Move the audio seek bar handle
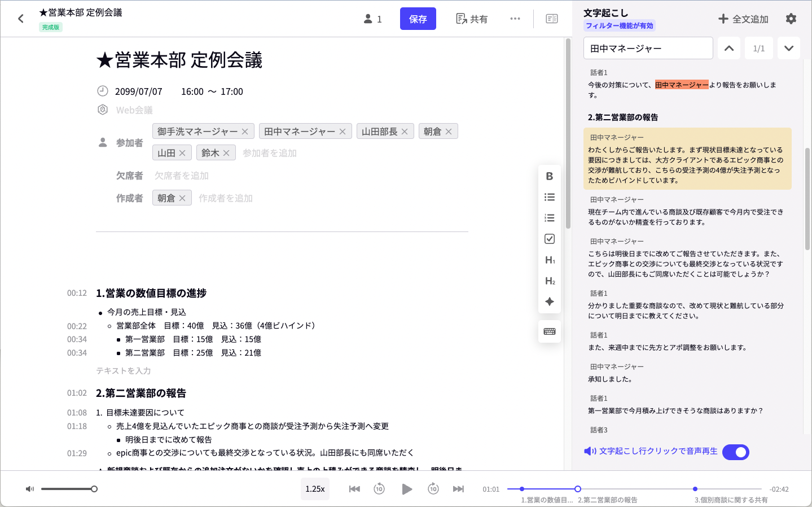This screenshot has height=507, width=812. [578, 489]
